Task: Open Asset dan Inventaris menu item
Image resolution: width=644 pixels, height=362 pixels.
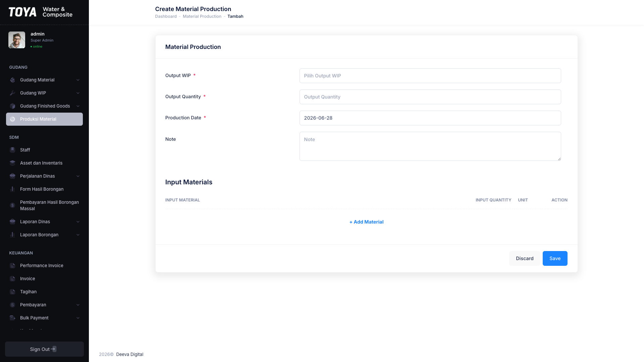Action: pos(44,163)
